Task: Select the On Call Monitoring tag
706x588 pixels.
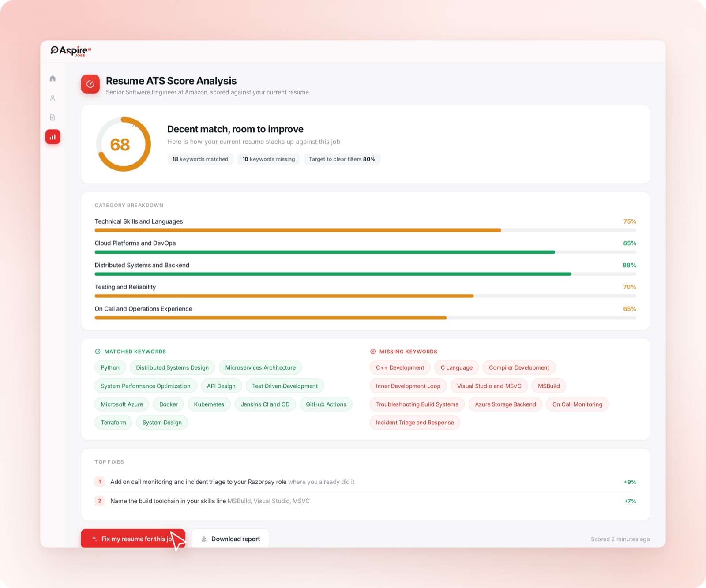Action: coord(578,404)
